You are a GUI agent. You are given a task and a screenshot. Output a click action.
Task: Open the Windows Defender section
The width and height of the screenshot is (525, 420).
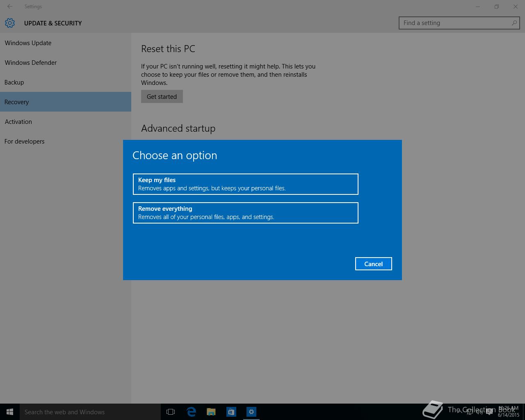tap(66, 62)
